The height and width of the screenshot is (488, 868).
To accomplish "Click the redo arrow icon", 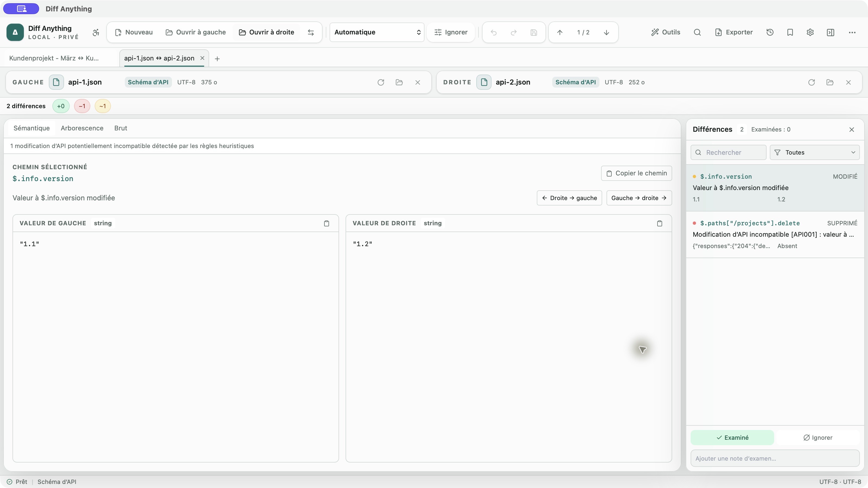I will (x=513, y=32).
